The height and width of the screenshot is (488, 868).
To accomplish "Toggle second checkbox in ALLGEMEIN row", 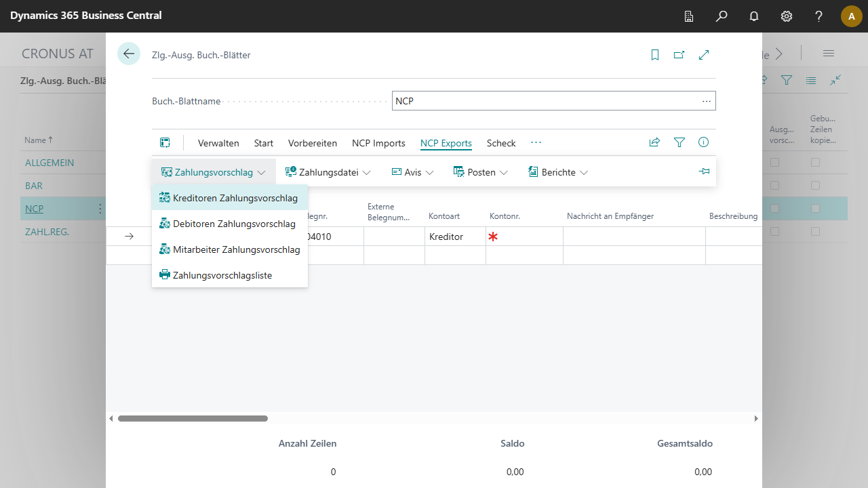I will [815, 163].
